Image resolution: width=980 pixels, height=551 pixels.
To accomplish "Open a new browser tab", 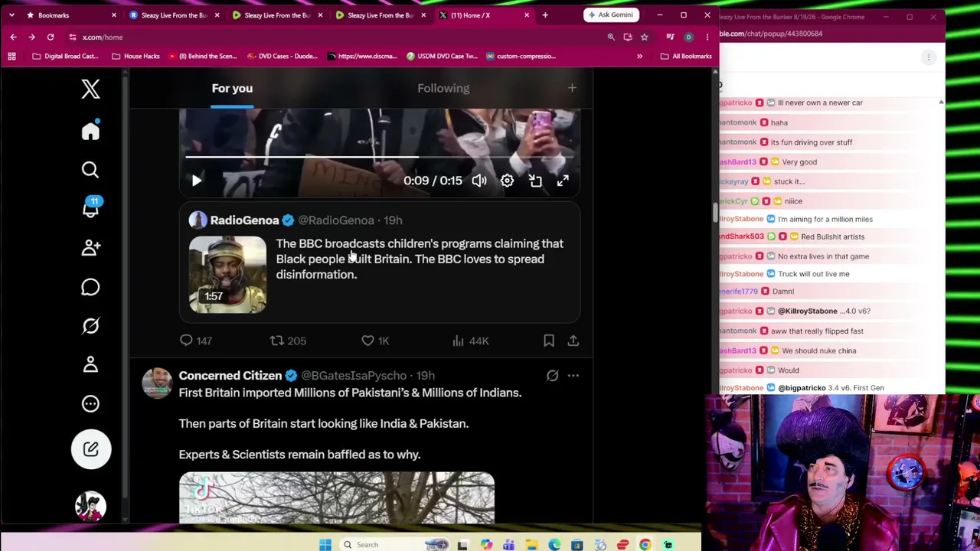I will pos(545,15).
